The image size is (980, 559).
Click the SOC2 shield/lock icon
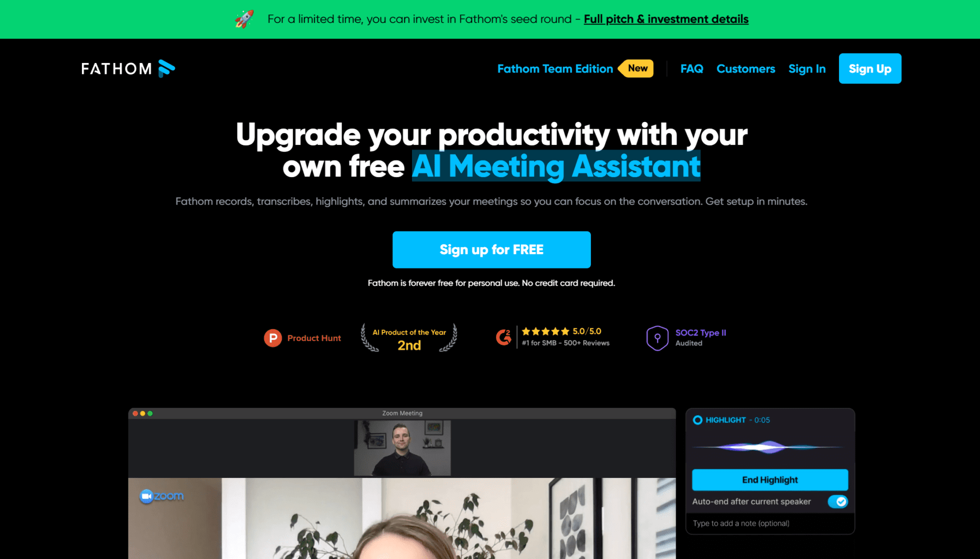coord(655,336)
